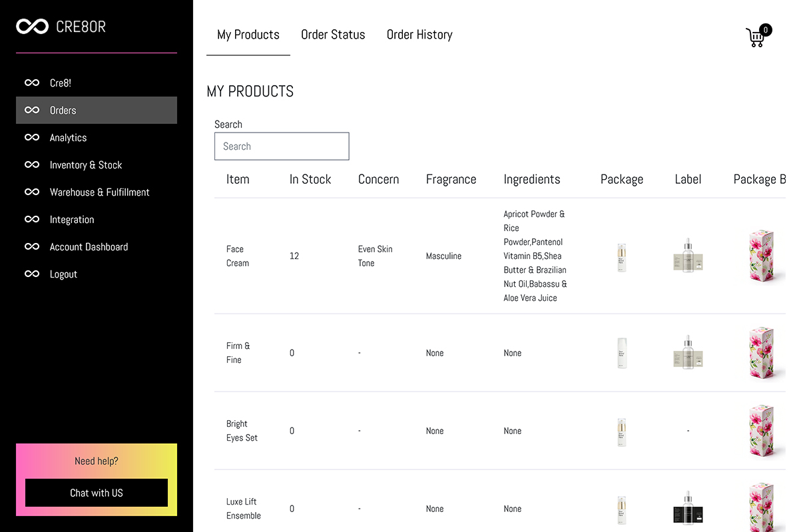Click infinity icon beside Warehouse & Fulfillment
799x532 pixels.
coord(32,192)
